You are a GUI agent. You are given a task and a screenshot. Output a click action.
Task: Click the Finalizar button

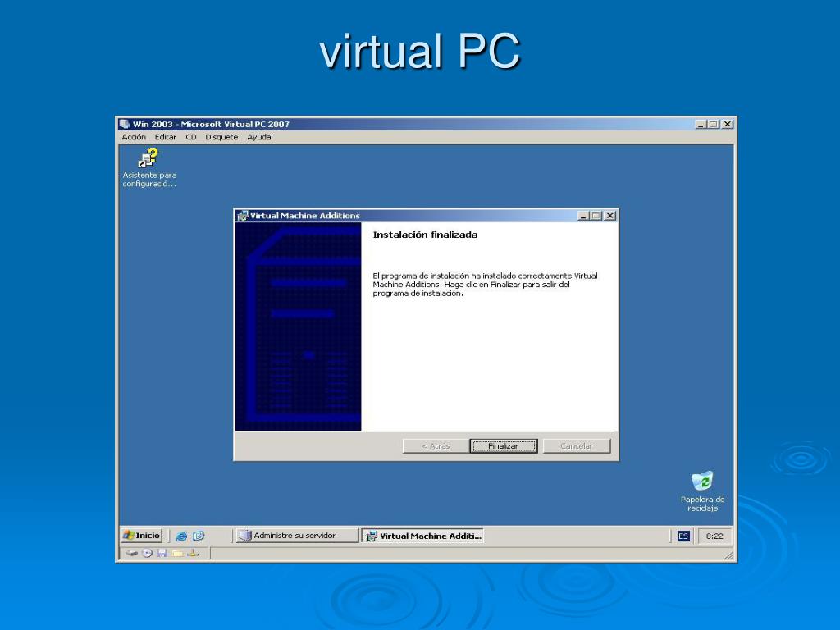[x=503, y=445]
